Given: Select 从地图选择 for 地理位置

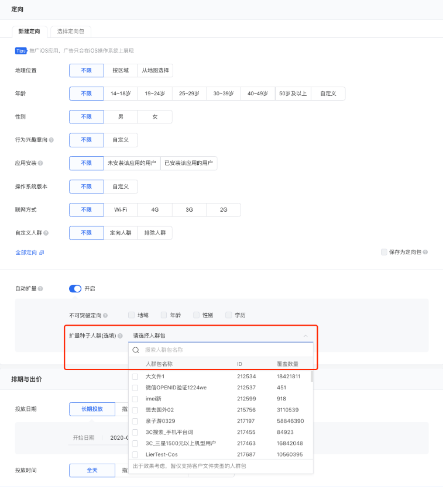Looking at the screenshot, I should click(156, 70).
